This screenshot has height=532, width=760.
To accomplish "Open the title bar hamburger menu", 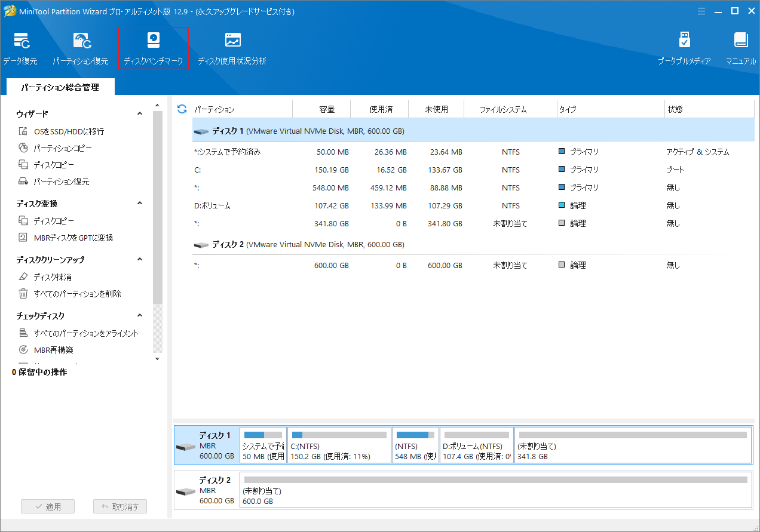I will pos(701,11).
